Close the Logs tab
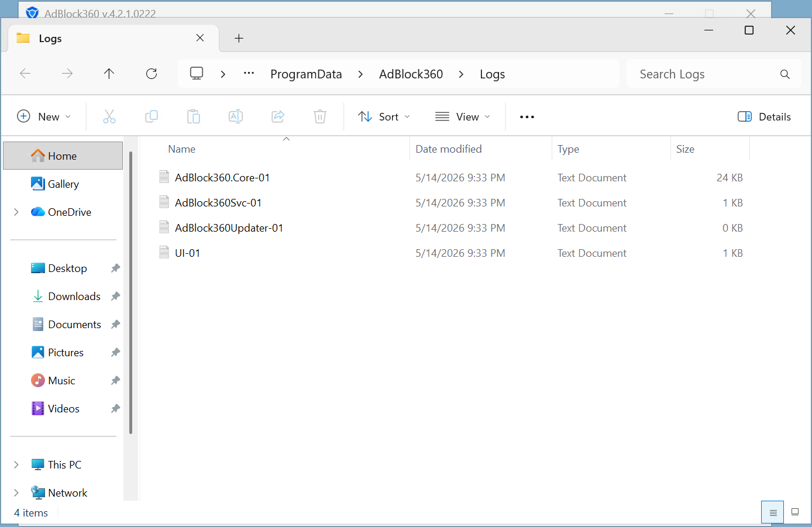812x527 pixels. [x=200, y=38]
